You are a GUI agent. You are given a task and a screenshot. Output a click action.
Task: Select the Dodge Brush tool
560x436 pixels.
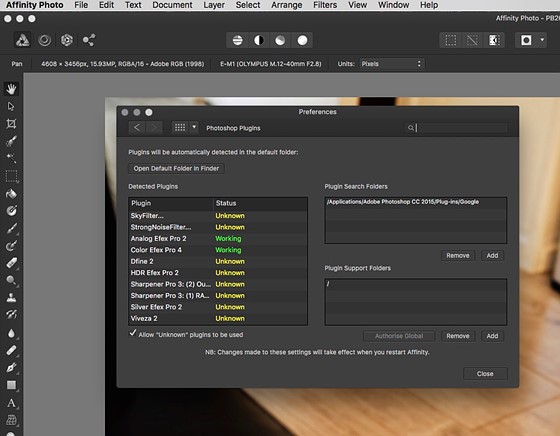point(11,280)
